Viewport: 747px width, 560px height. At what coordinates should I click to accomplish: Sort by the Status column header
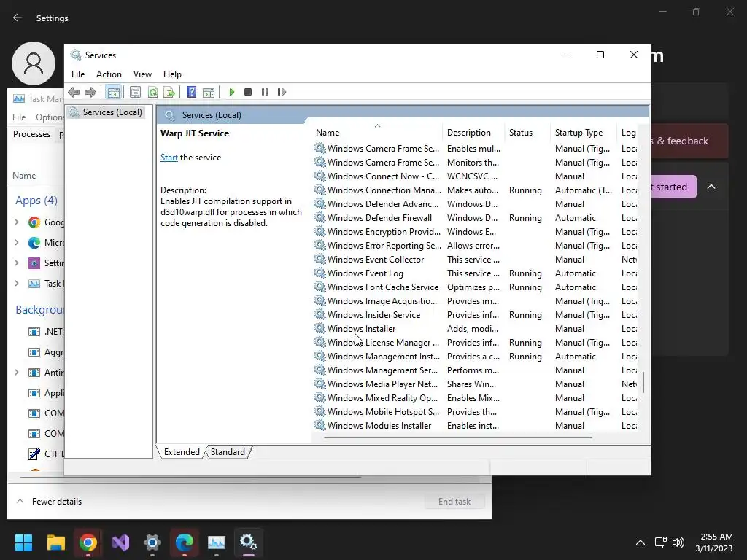(527, 133)
